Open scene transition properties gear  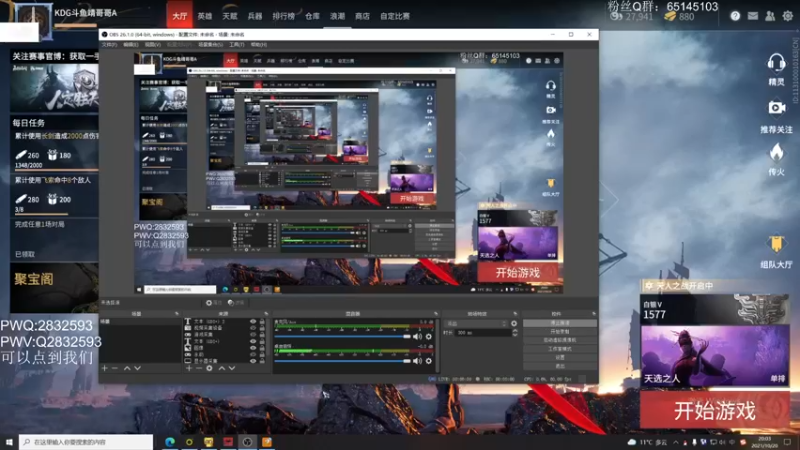coord(514,323)
